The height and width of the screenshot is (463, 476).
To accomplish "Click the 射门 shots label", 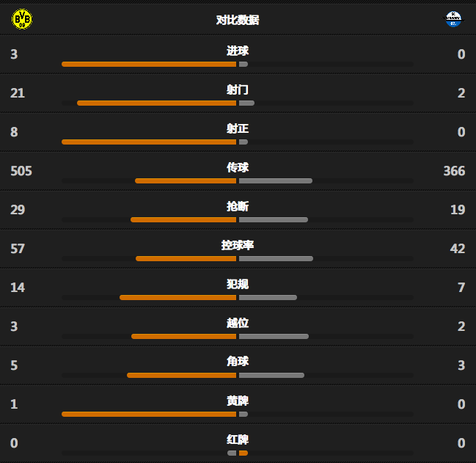I will click(238, 90).
